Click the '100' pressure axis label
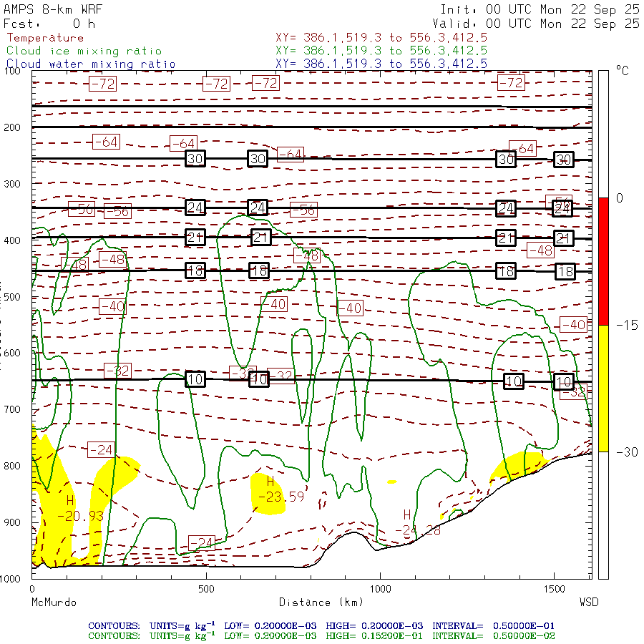This screenshot has width=644, height=644. coord(12,71)
